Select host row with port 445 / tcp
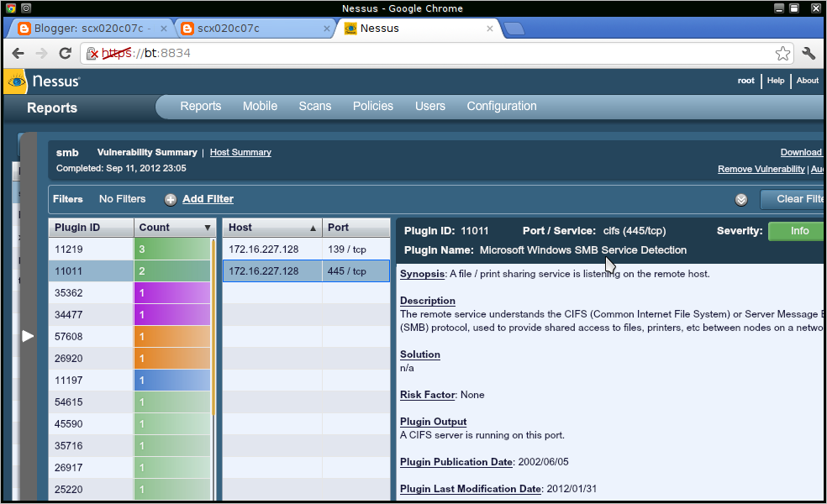 (x=307, y=271)
